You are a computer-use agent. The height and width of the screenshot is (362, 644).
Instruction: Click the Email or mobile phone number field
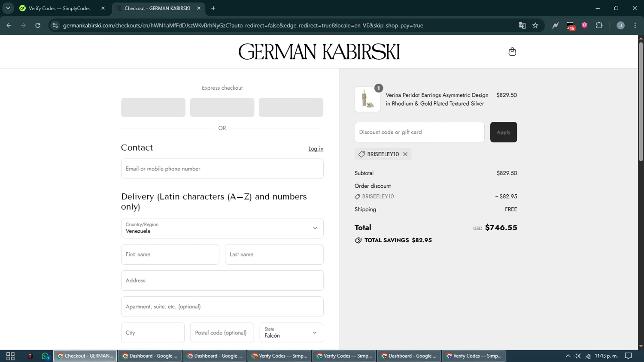point(222,169)
